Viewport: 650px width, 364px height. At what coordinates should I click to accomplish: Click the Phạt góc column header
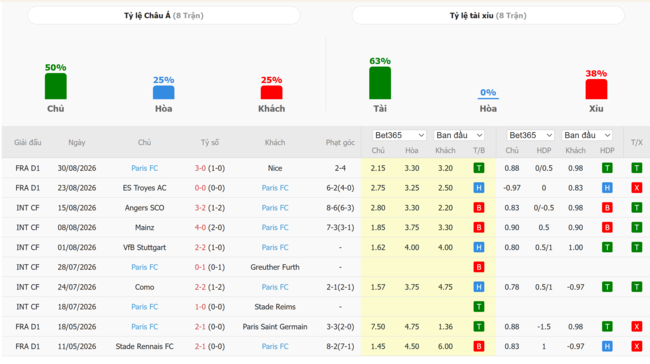click(340, 142)
